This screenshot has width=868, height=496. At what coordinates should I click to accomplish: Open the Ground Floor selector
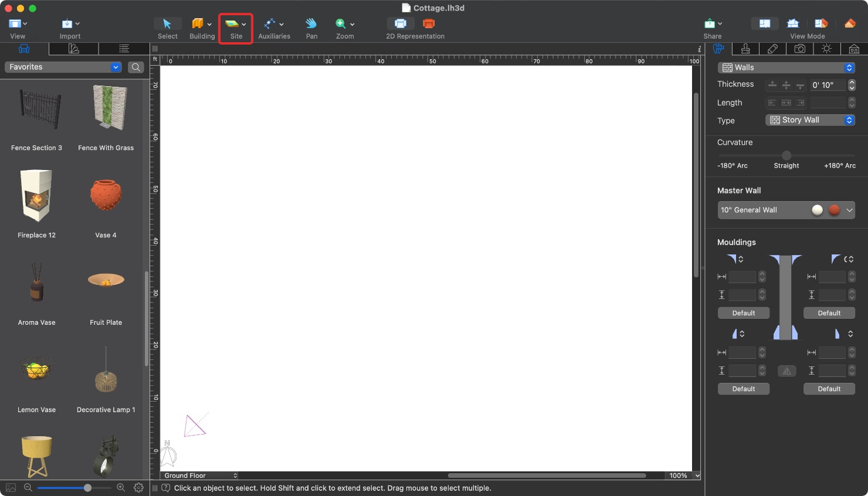coord(199,475)
